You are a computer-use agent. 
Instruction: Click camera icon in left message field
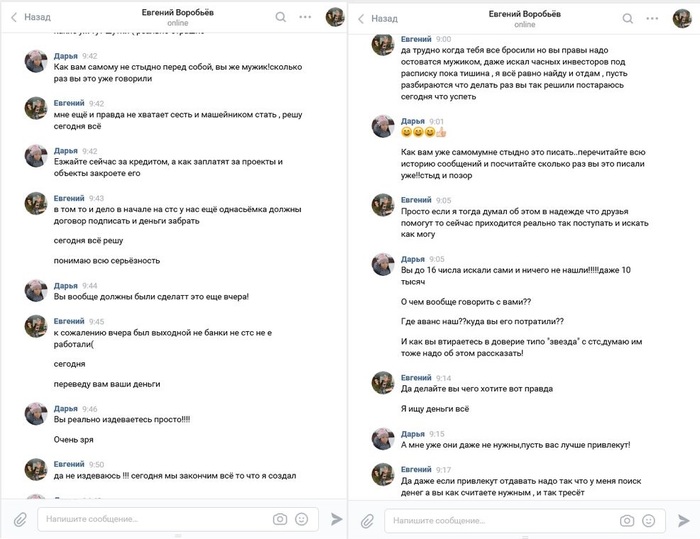280,520
